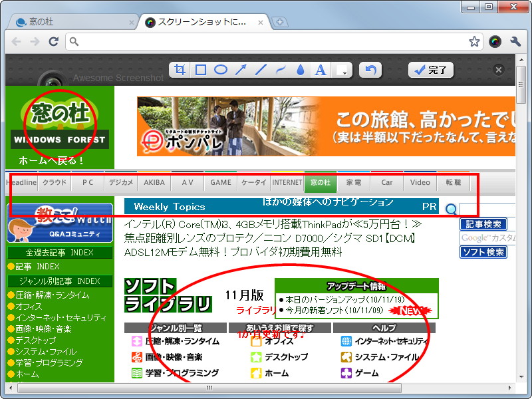
Task: Open the 家電 navigation tab
Action: (354, 182)
